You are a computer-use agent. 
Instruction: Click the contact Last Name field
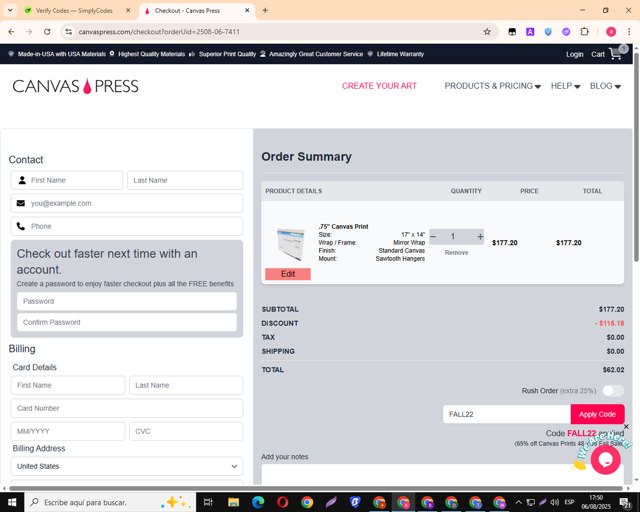click(x=185, y=180)
